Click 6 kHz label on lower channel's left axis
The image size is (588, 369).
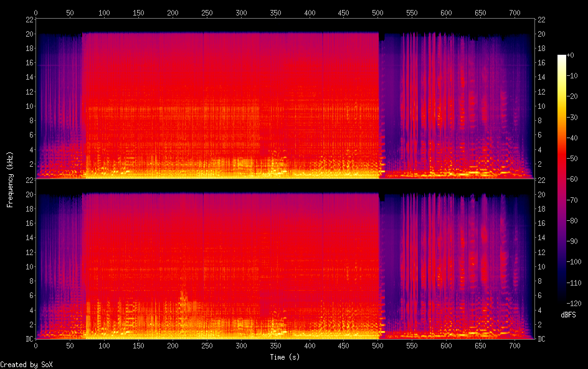click(30, 296)
